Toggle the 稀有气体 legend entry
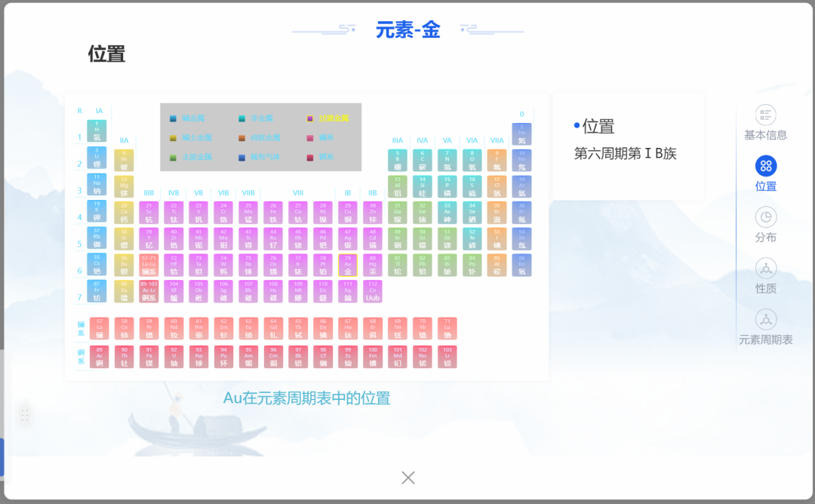Viewport: 815px width, 504px height. coord(241,157)
